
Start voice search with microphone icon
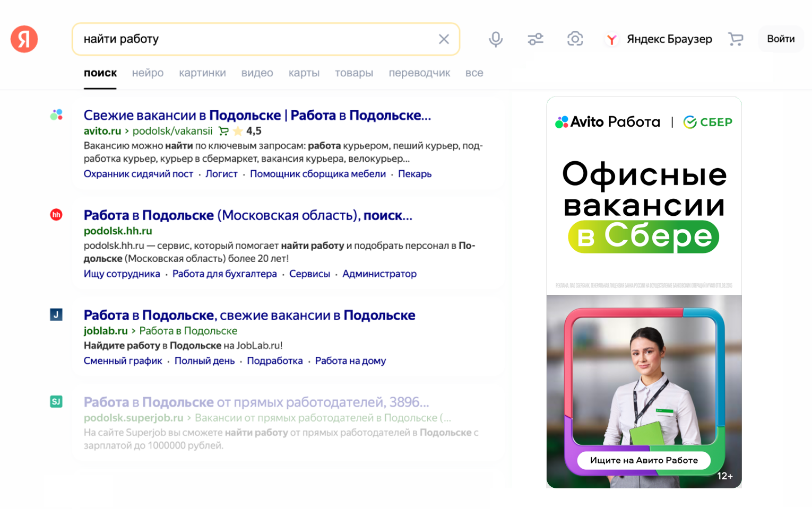[x=496, y=39]
